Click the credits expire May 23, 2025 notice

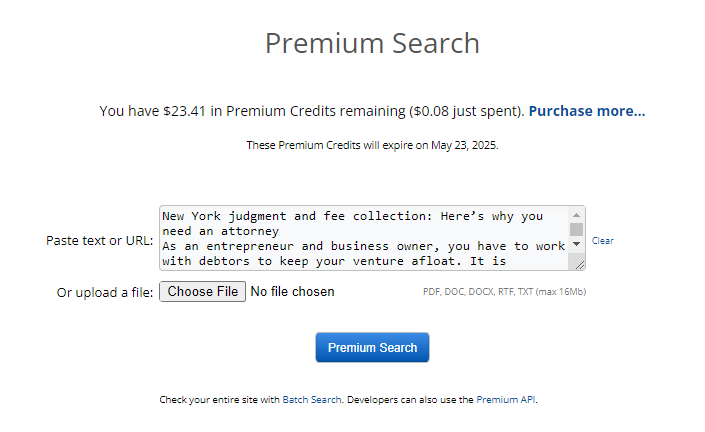point(372,145)
